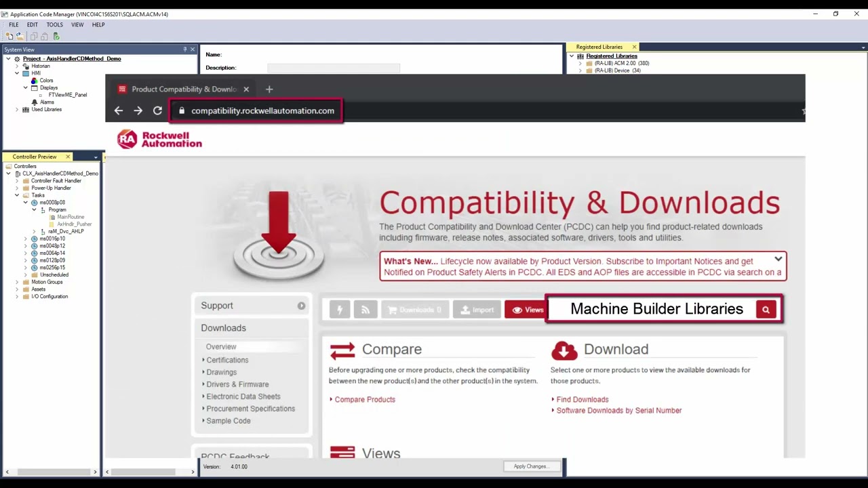Pin the System View panel

point(184,49)
